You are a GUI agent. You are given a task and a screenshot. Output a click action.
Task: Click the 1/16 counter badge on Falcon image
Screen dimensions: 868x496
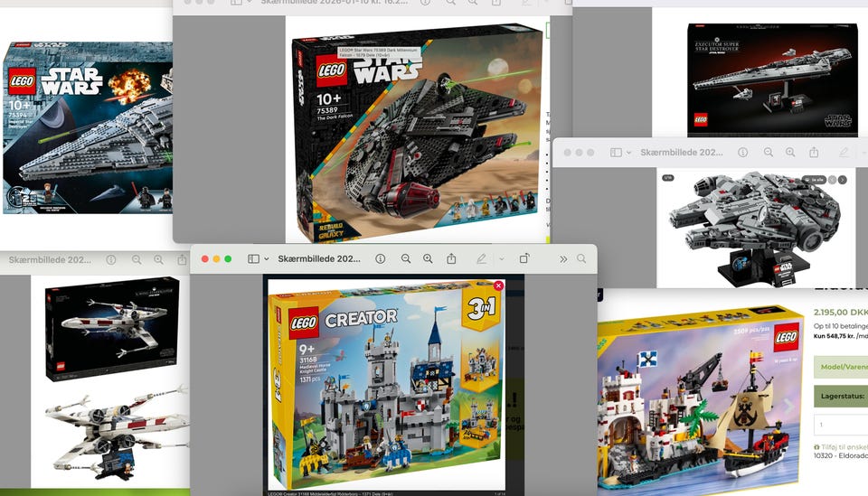pyautogui.click(x=668, y=178)
